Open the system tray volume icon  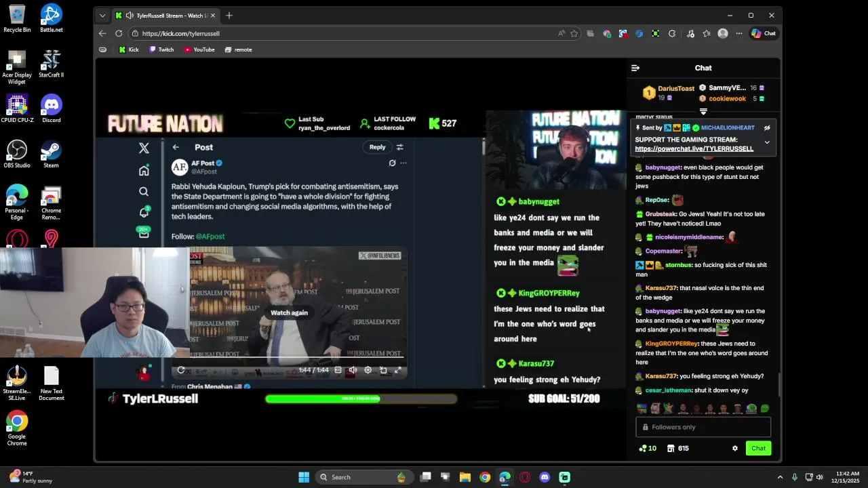coord(820,477)
